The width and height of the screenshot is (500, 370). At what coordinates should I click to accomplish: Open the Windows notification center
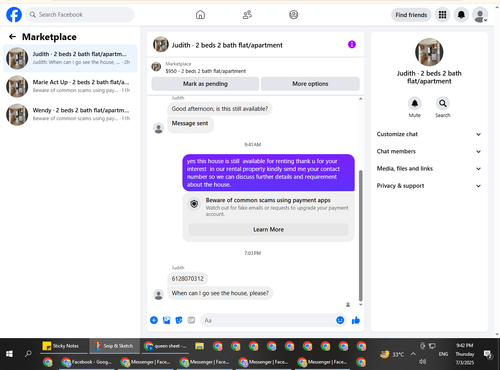point(488,354)
